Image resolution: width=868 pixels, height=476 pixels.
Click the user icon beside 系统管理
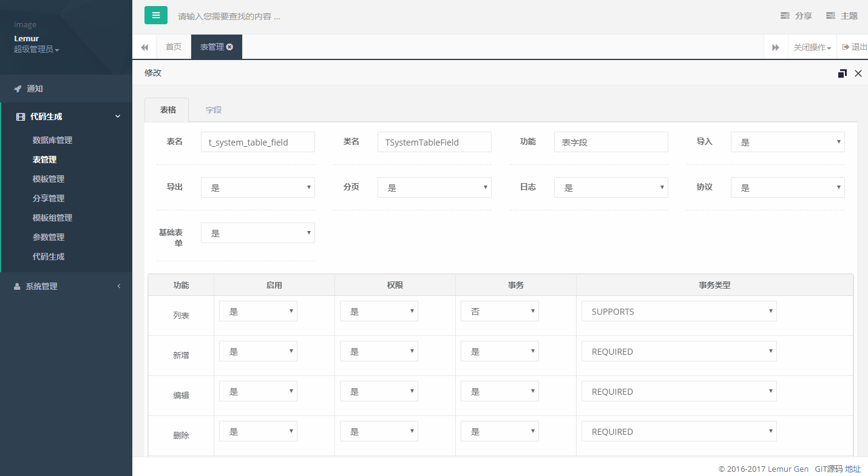(x=17, y=287)
